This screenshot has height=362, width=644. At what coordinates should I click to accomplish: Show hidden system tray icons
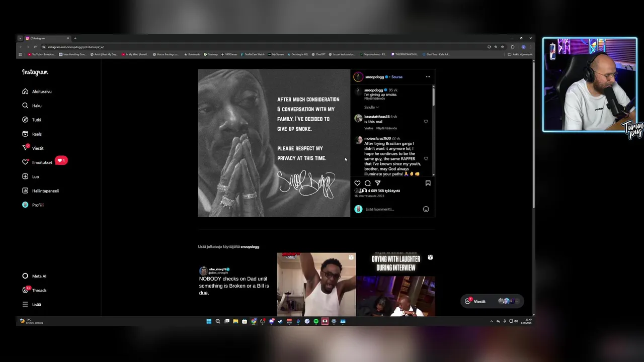[x=492, y=321]
